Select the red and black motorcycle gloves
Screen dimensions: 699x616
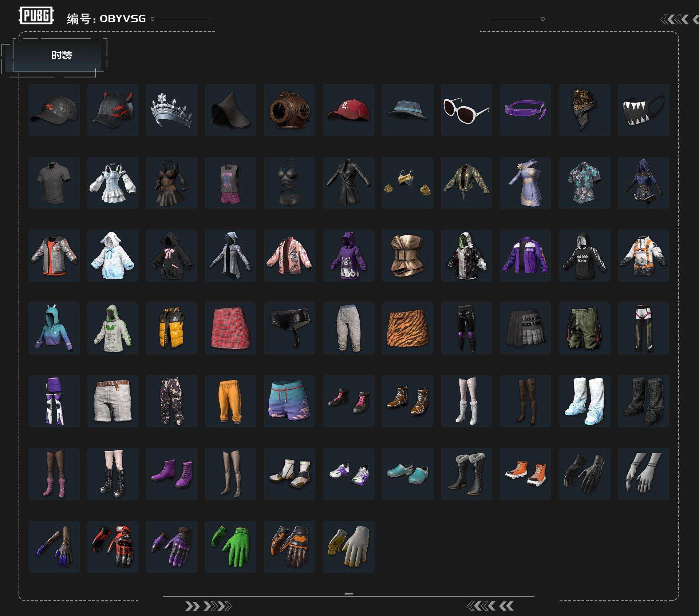pyautogui.click(x=112, y=547)
